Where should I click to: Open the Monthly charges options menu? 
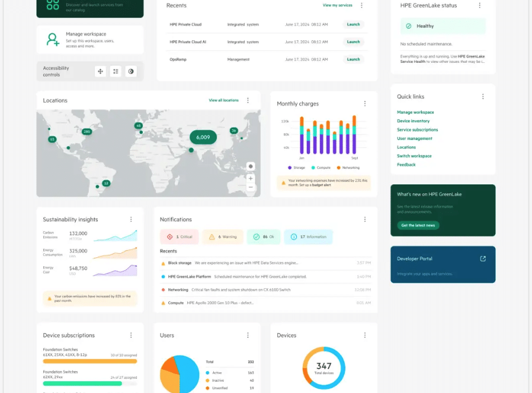click(x=365, y=104)
